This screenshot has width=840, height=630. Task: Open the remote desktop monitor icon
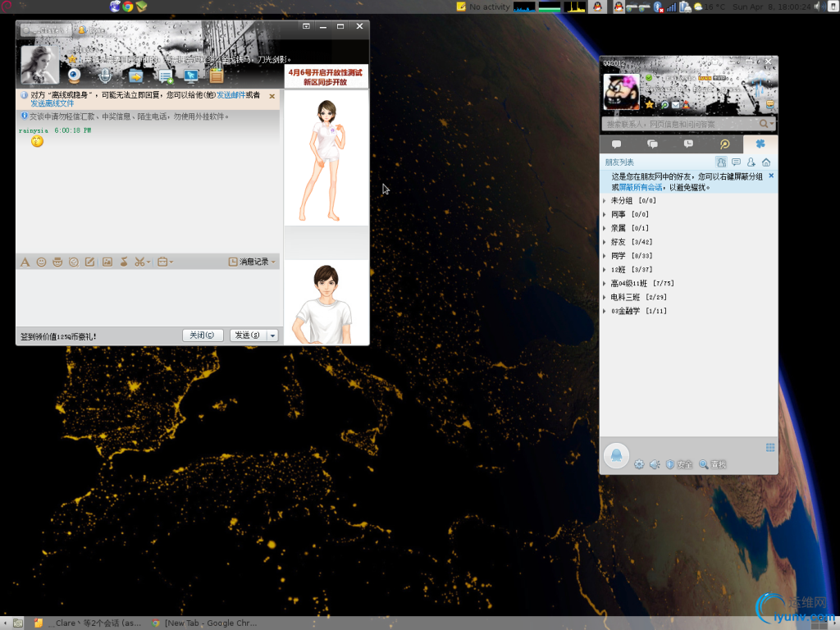pos(190,76)
